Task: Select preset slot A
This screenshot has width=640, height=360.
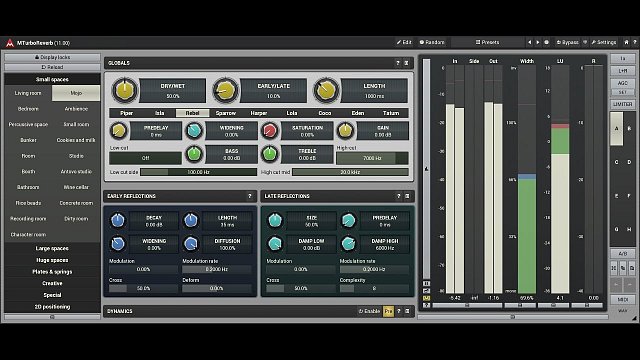Action: (616, 129)
